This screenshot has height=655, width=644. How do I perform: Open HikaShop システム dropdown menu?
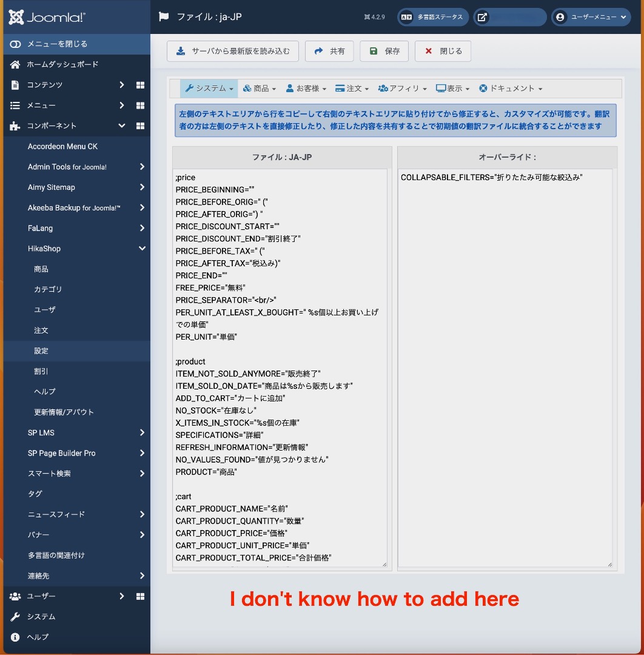[209, 88]
